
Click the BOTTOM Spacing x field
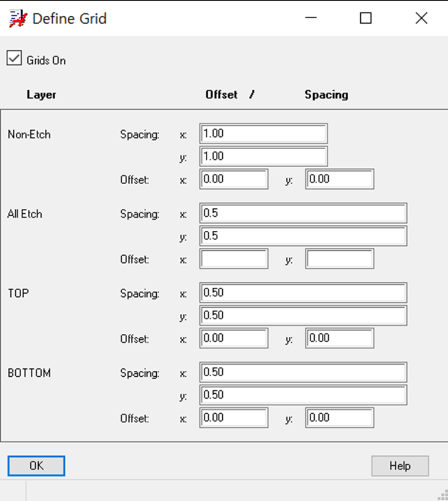click(303, 372)
